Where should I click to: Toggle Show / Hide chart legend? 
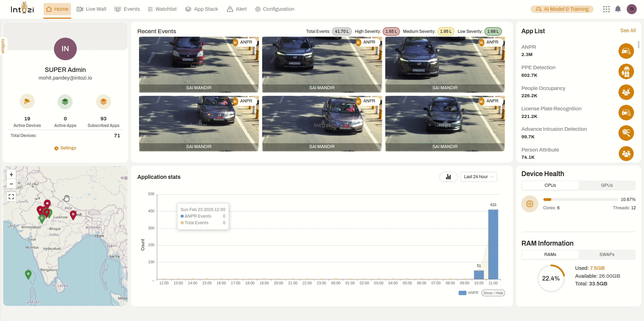pyautogui.click(x=493, y=293)
